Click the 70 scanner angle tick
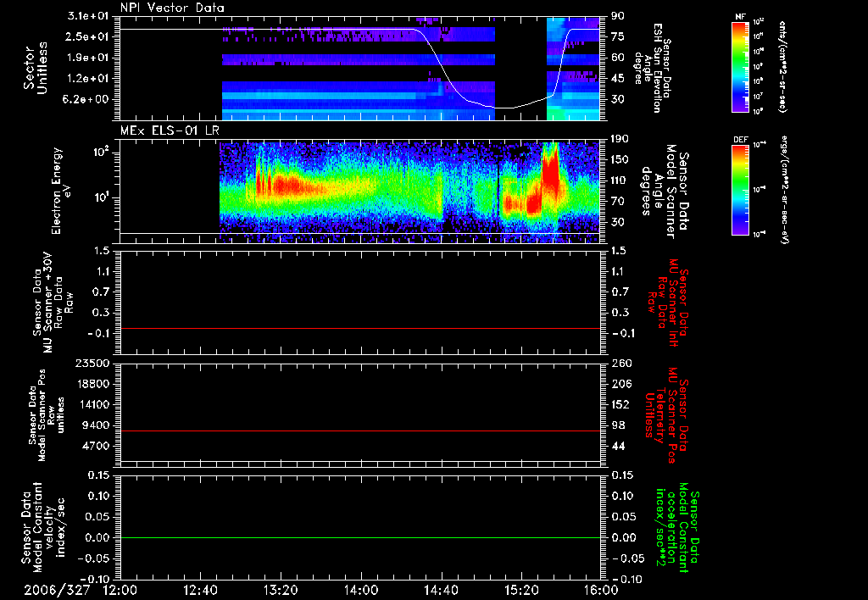The image size is (868, 600). tap(618, 202)
